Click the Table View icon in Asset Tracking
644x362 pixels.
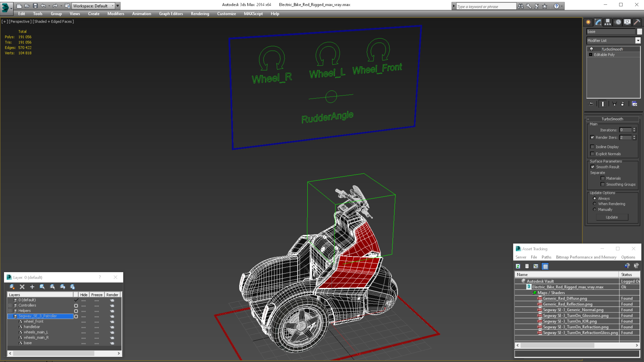coord(545,266)
